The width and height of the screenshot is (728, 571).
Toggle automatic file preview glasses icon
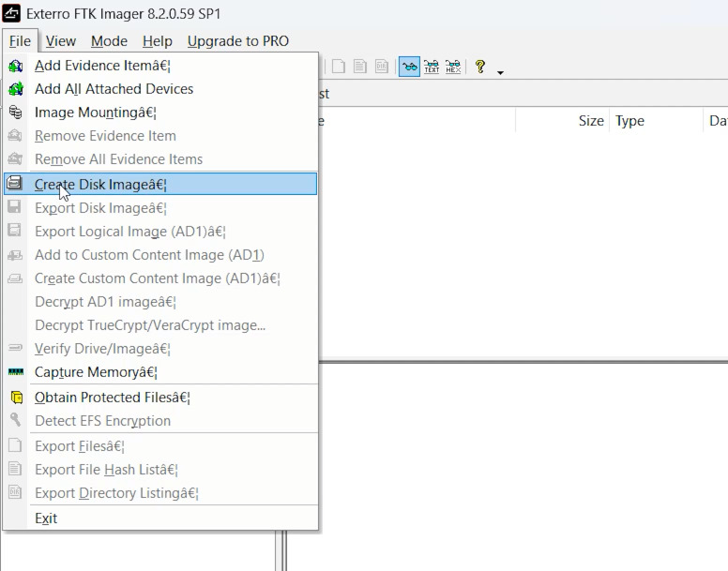(409, 67)
